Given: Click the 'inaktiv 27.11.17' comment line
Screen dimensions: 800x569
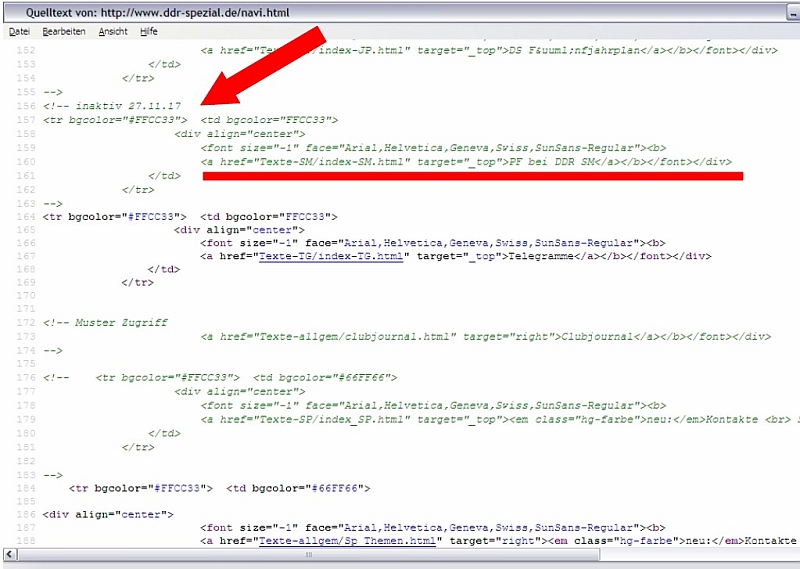Looking at the screenshot, I should point(119,106).
